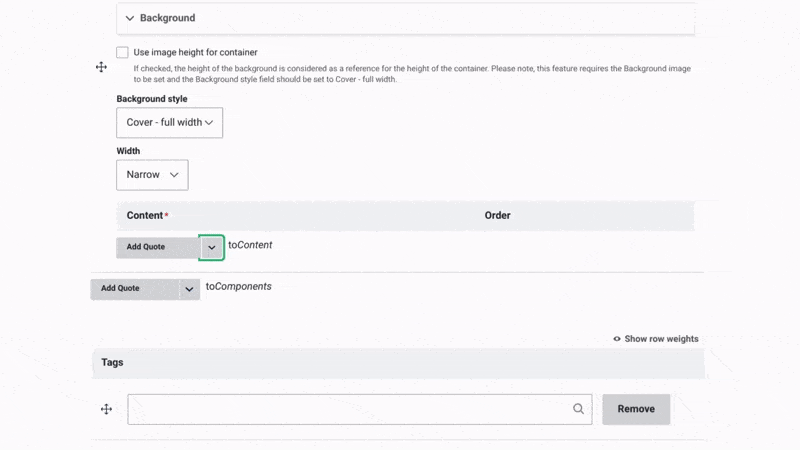Click the drag handle beside the Tags field
The height and width of the screenshot is (450, 800).
[106, 409]
